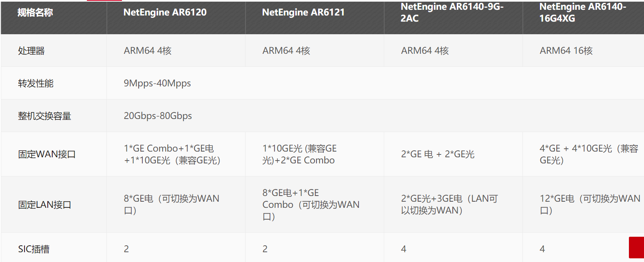The image size is (644, 262).
Task: Click the 整机交换容量 row label
Action: (44, 116)
